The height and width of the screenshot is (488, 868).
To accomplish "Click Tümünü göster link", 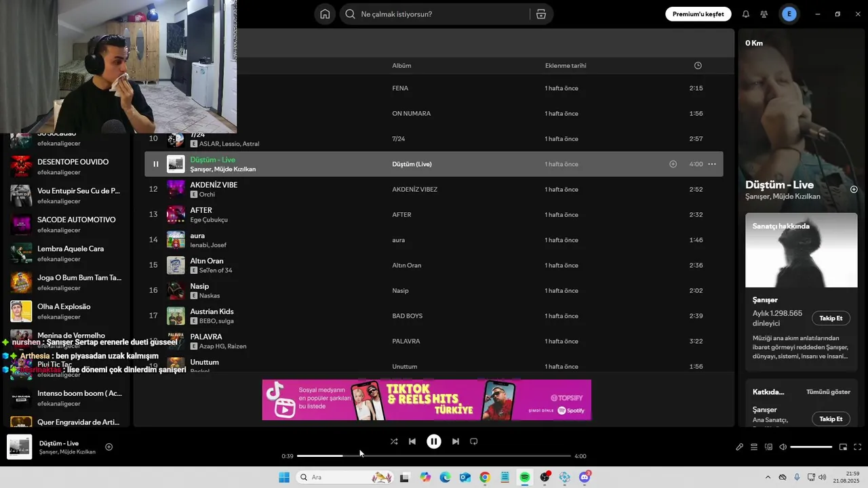I will [828, 392].
